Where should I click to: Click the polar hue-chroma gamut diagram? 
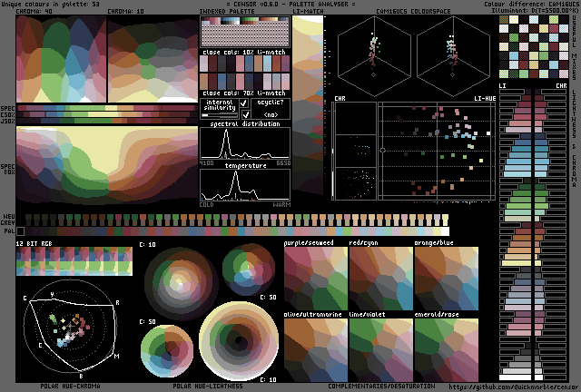tap(71, 326)
